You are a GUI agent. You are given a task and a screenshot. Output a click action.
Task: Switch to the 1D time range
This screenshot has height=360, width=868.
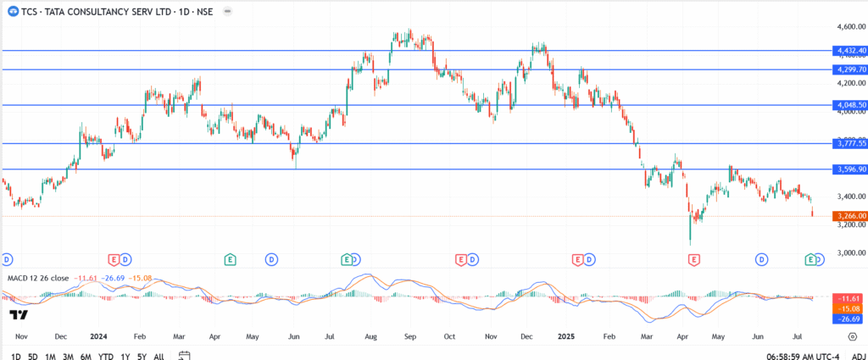pyautogui.click(x=15, y=357)
